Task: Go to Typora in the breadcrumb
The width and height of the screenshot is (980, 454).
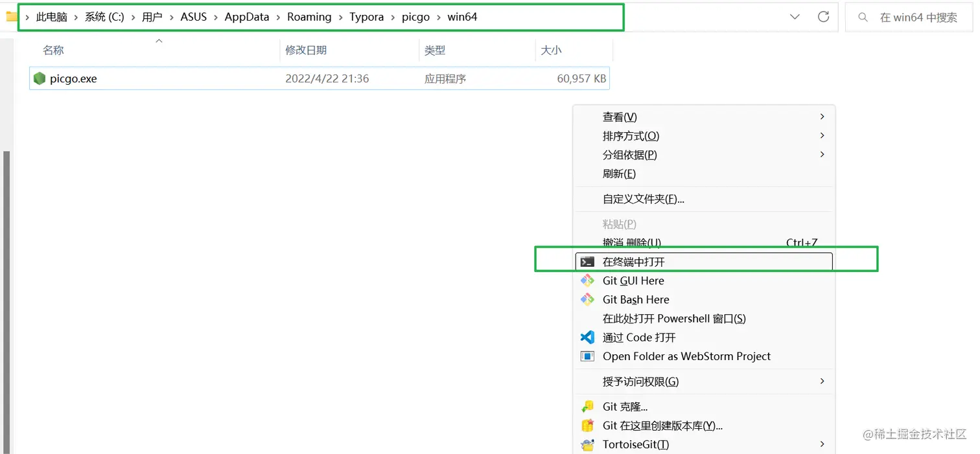Action: tap(367, 17)
